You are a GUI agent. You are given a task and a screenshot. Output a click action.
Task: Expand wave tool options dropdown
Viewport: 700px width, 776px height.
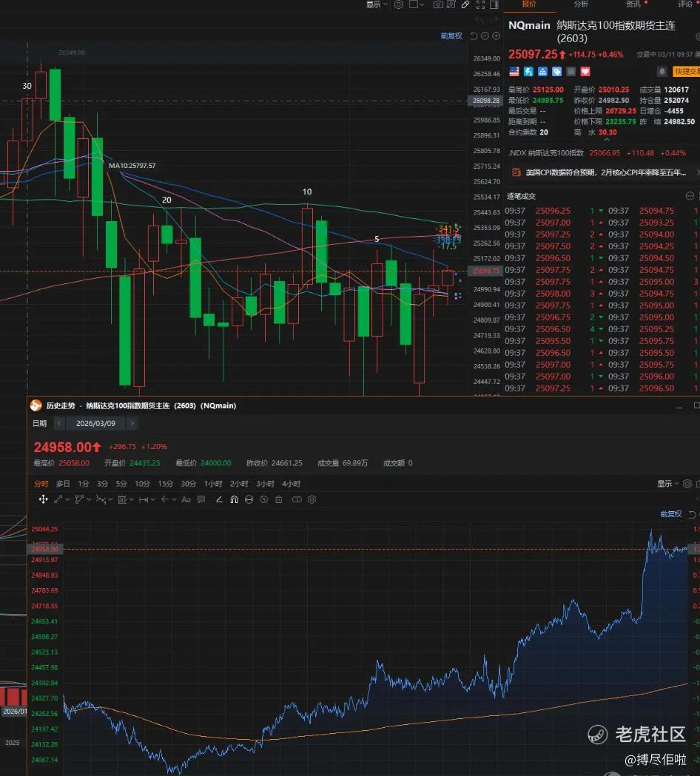pos(110,500)
